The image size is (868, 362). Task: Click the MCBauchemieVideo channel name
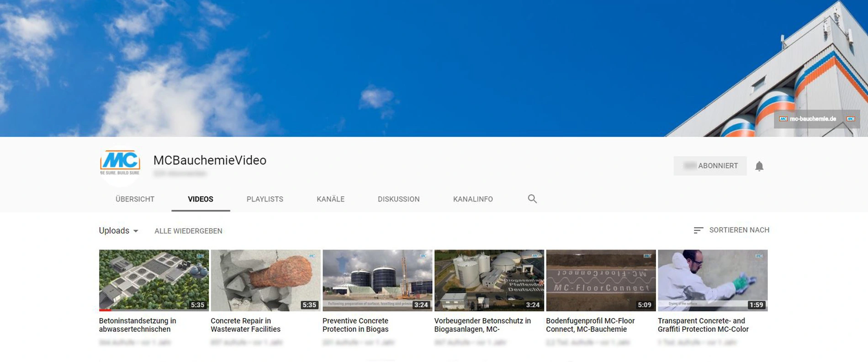tap(210, 160)
